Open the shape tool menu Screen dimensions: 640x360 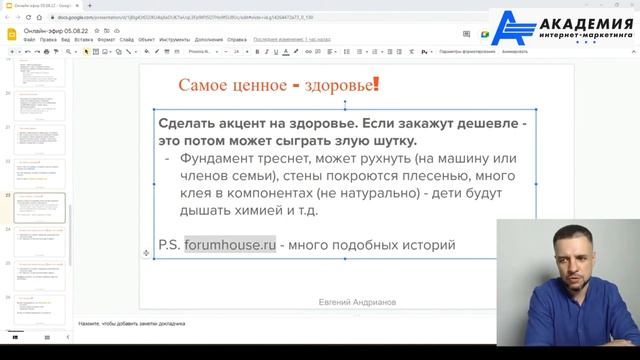tap(118, 52)
